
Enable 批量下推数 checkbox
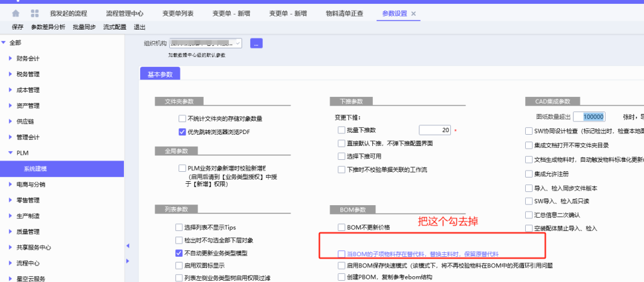point(341,130)
